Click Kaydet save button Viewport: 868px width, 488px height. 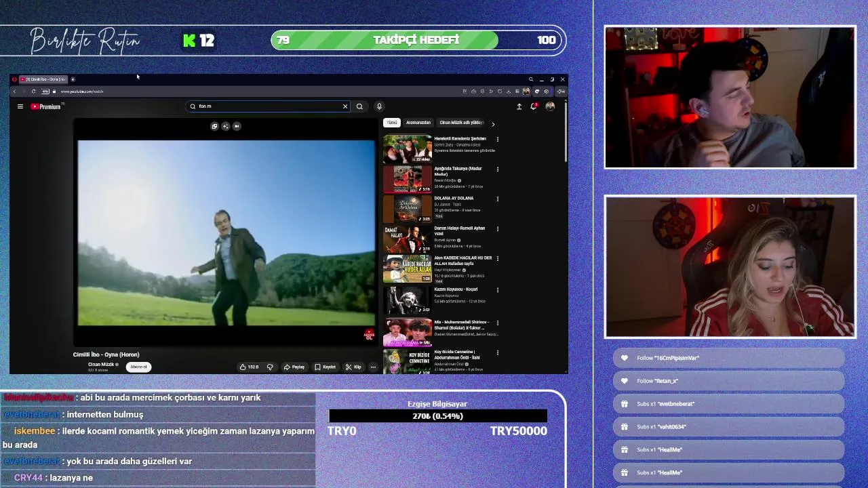coord(325,367)
